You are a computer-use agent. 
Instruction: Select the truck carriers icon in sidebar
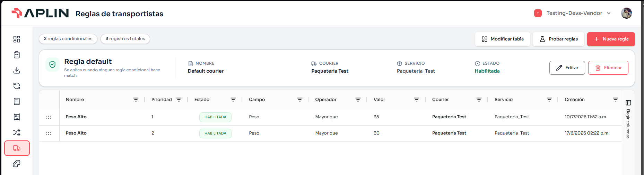click(x=17, y=148)
